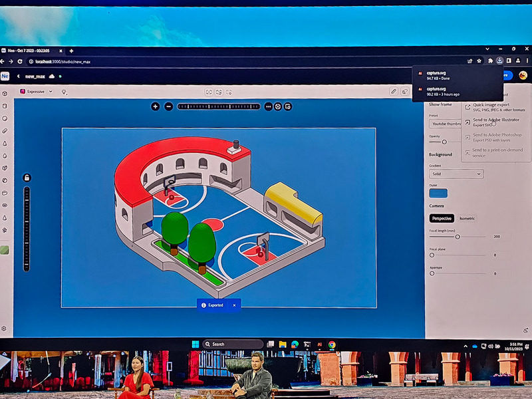The width and height of the screenshot is (532, 399).
Task: Choose Send to Adobe Photoshop
Action: [495, 137]
